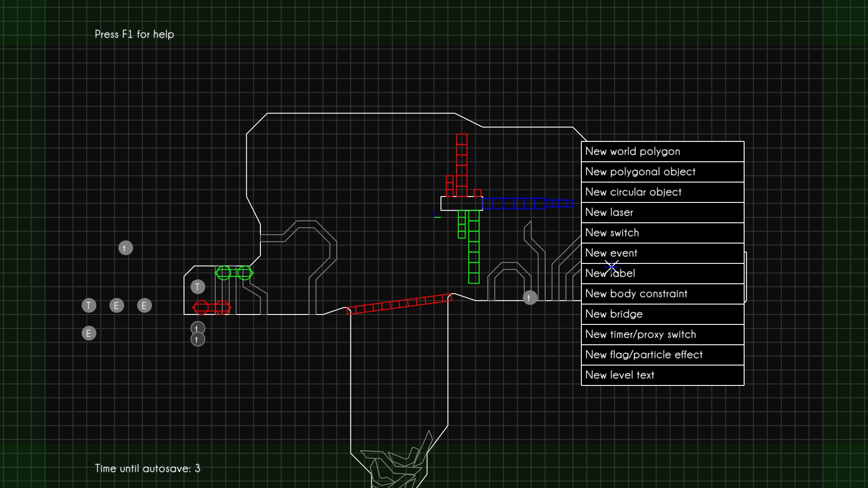Viewport: 868px width, 488px height.
Task: Click the green circular objects on the staircase
Action: 233,272
